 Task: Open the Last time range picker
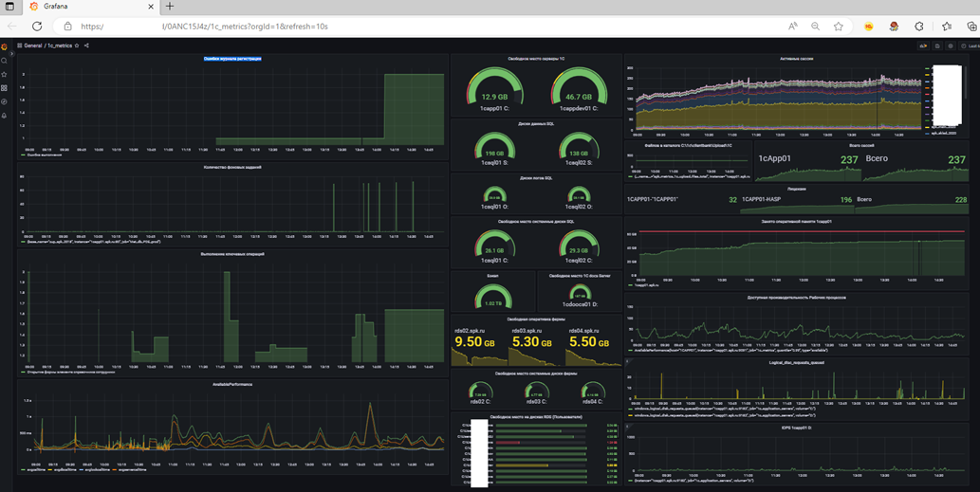970,46
